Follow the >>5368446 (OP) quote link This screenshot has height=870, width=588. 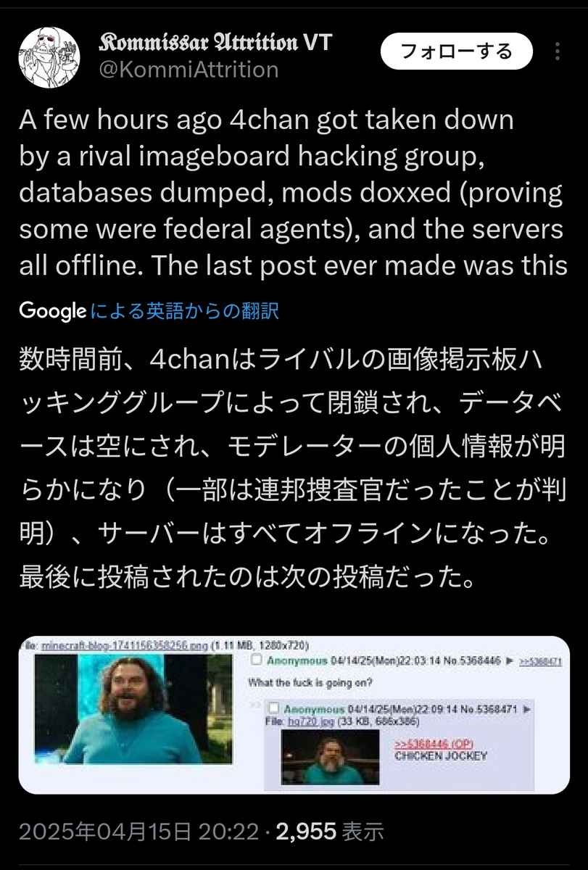434,745
